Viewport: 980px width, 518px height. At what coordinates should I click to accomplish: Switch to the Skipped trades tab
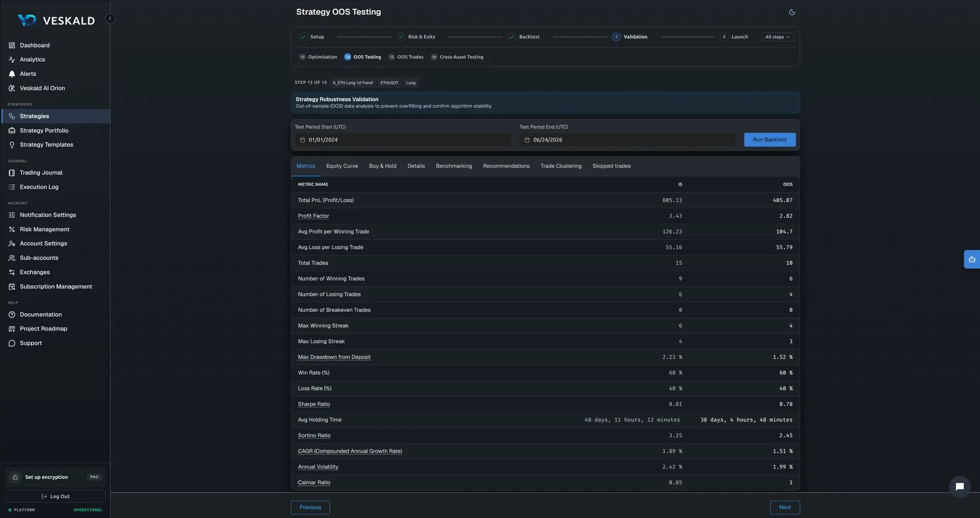click(x=611, y=166)
